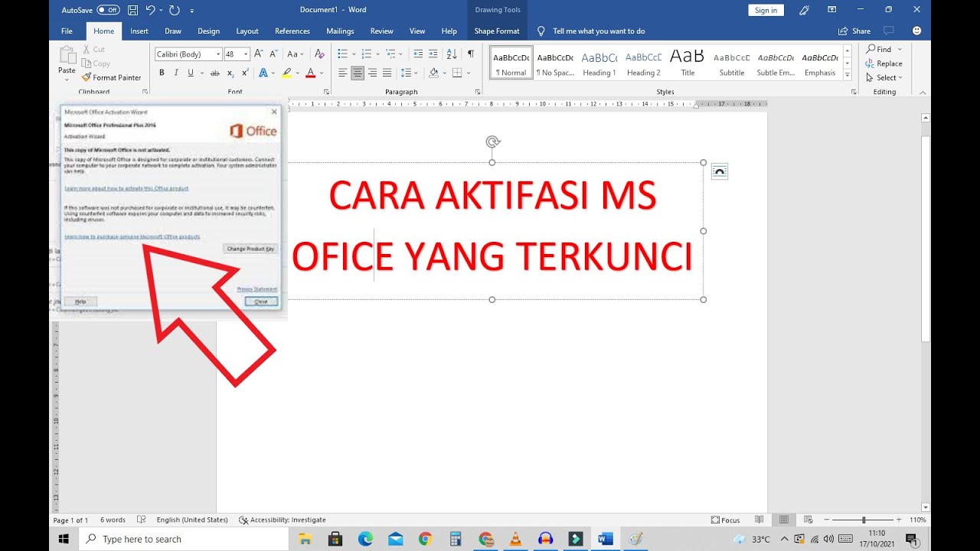Sort paragraph text icon
Screen dimensions: 980x551
pos(452,54)
